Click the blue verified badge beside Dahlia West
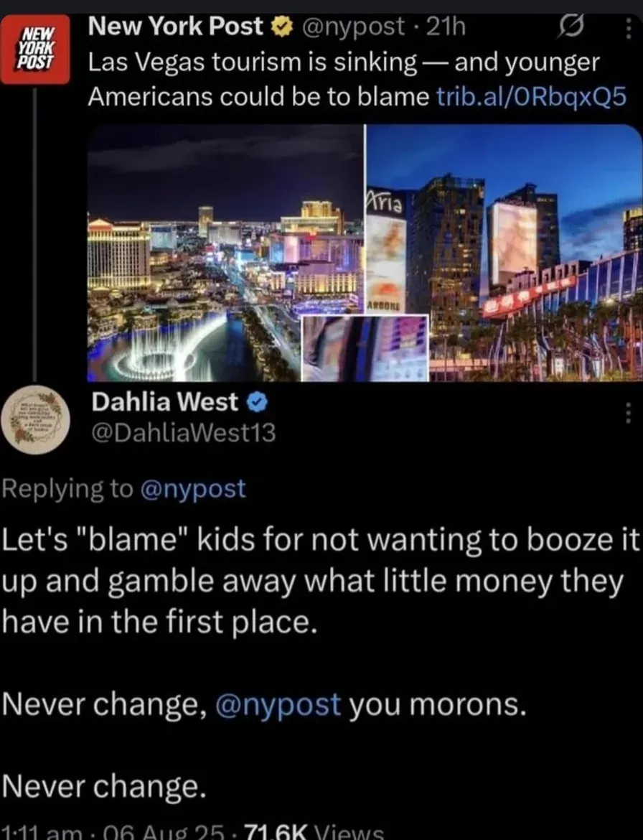The width and height of the screenshot is (643, 840). pos(257,402)
